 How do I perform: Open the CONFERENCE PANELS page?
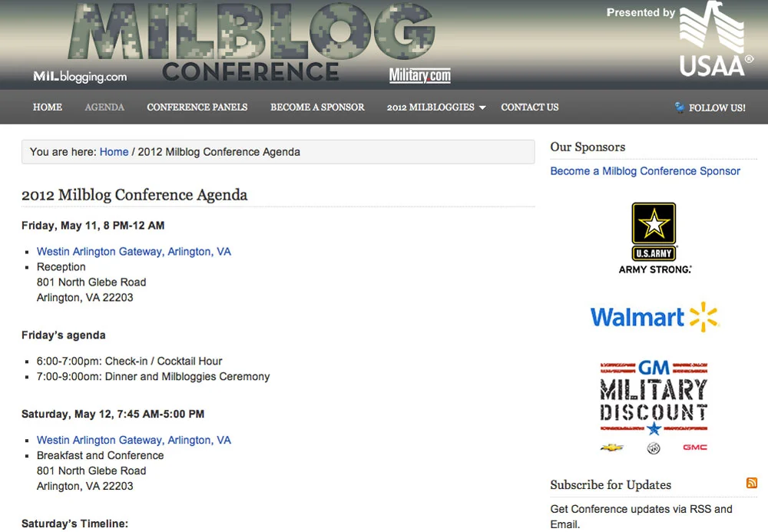point(197,107)
